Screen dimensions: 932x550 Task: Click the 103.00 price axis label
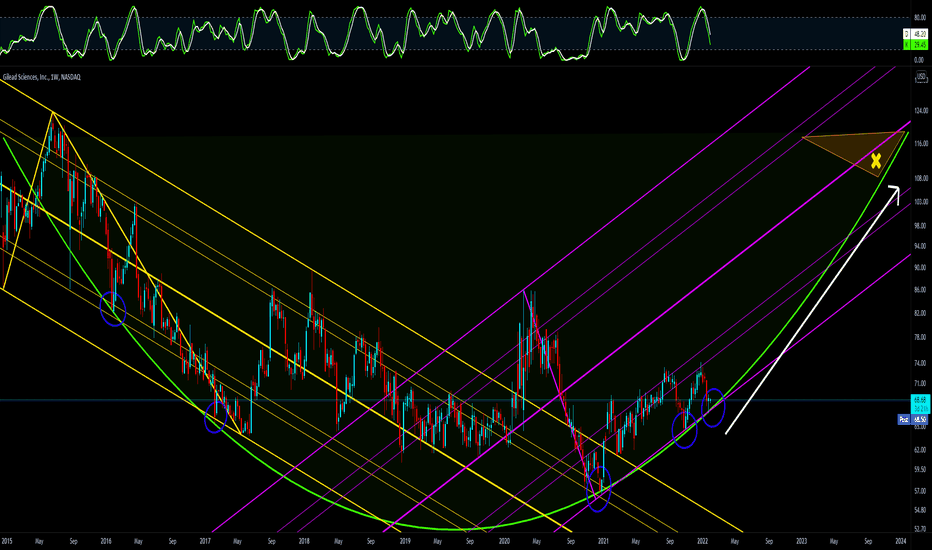pos(921,202)
